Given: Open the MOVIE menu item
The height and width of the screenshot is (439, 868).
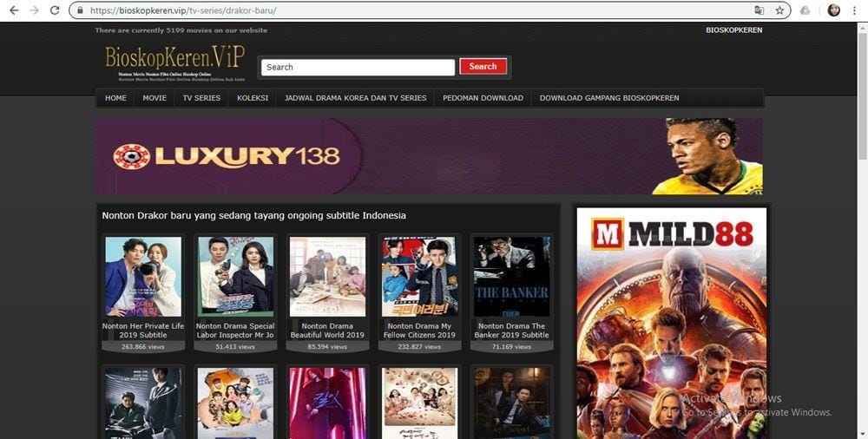Looking at the screenshot, I should [x=155, y=98].
